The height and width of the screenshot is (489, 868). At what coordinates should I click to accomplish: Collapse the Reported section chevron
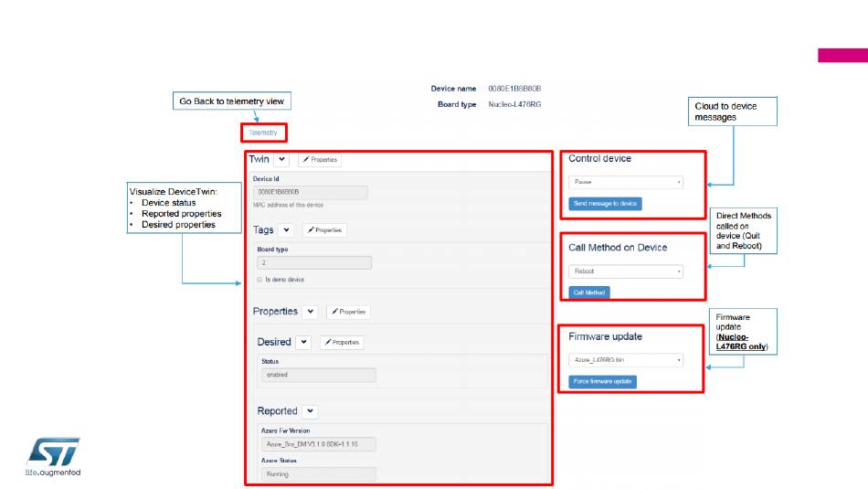tap(311, 411)
